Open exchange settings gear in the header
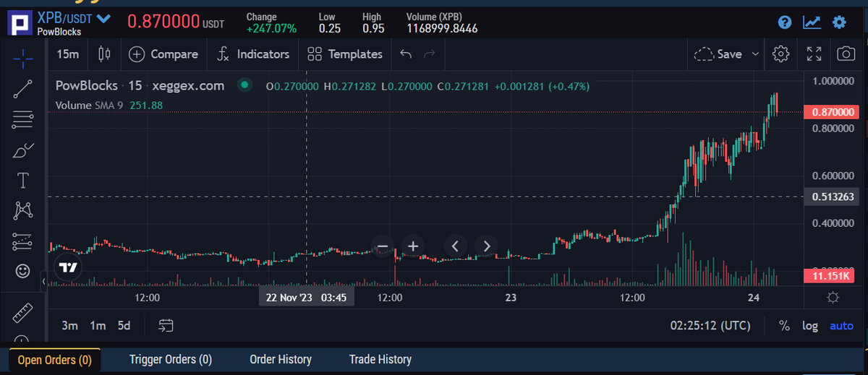Screen dimensions: 868x375 tap(839, 22)
